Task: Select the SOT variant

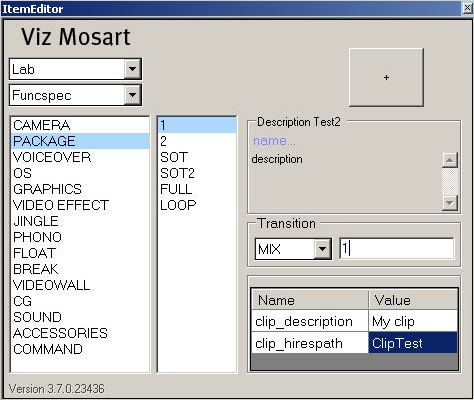Action: coord(197,157)
